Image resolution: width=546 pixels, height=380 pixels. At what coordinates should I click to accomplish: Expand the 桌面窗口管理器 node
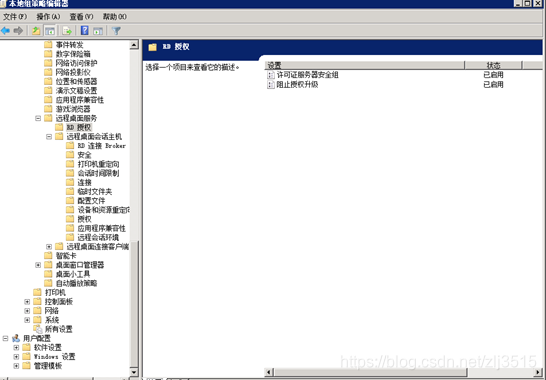point(38,265)
